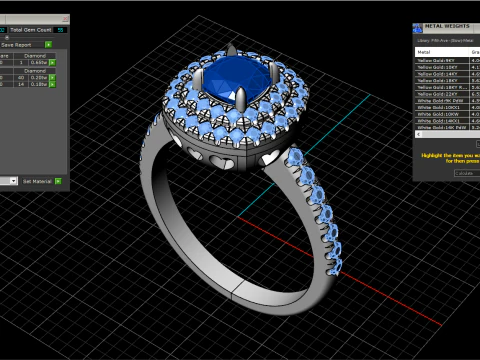Click the Metal column header
480x360 pixels.
(x=442, y=52)
